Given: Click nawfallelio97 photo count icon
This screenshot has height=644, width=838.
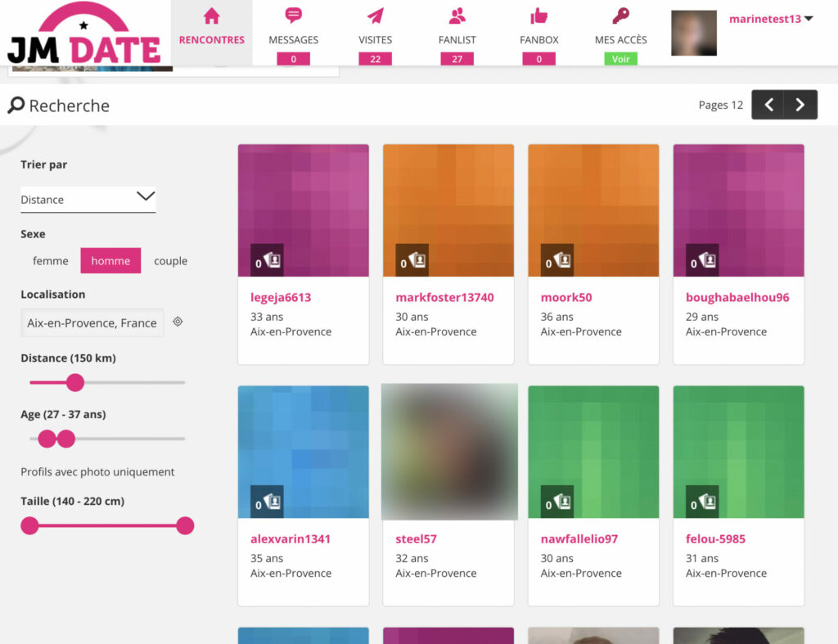Looking at the screenshot, I should tap(556, 502).
